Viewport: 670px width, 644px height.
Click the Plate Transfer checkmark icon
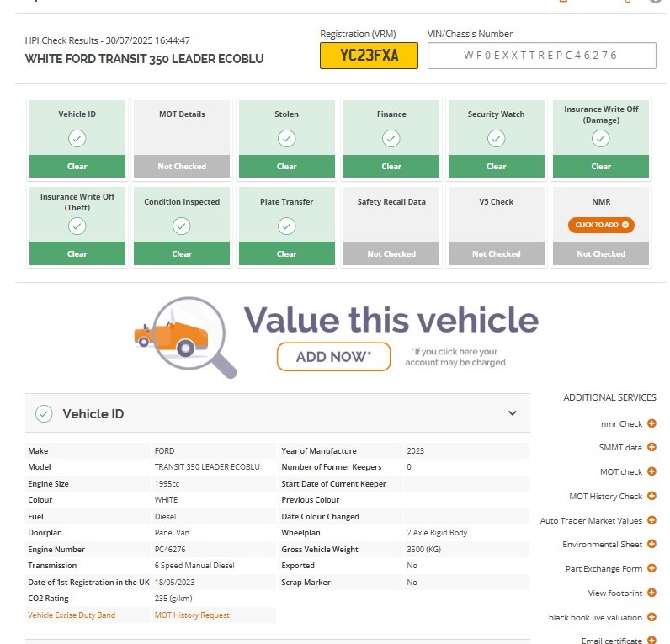coord(287,226)
